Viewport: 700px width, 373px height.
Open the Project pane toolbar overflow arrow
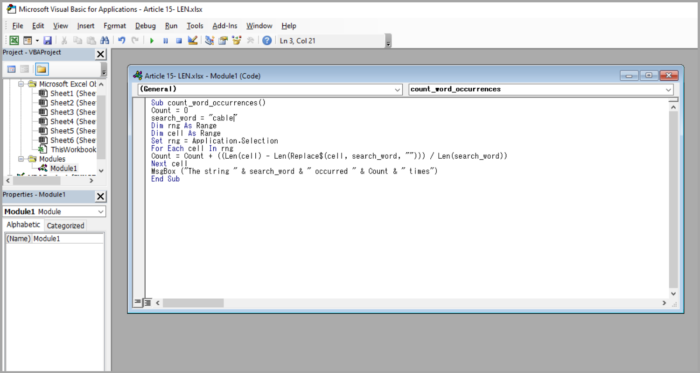pos(104,71)
